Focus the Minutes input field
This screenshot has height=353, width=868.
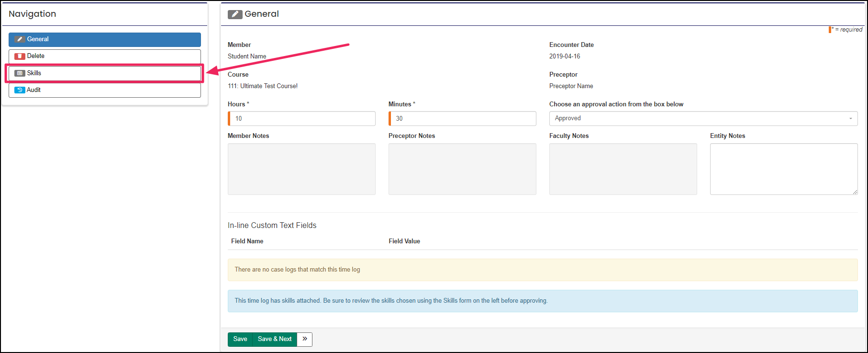(x=463, y=119)
